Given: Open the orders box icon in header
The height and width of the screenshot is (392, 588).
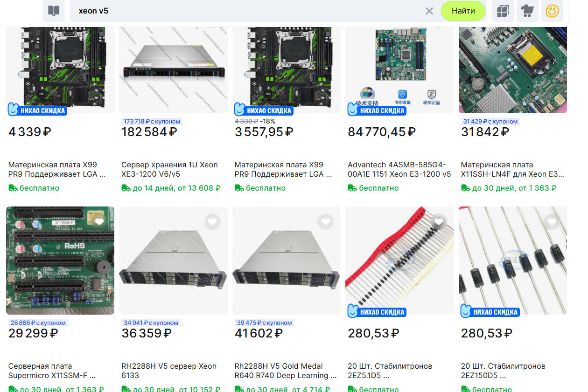Looking at the screenshot, I should (x=503, y=11).
